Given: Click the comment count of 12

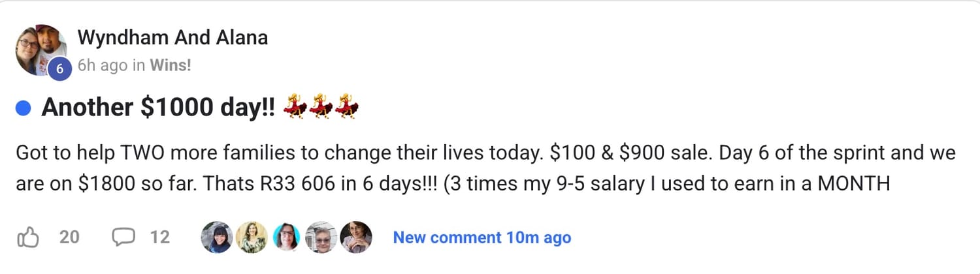Looking at the screenshot, I should click(x=160, y=238).
